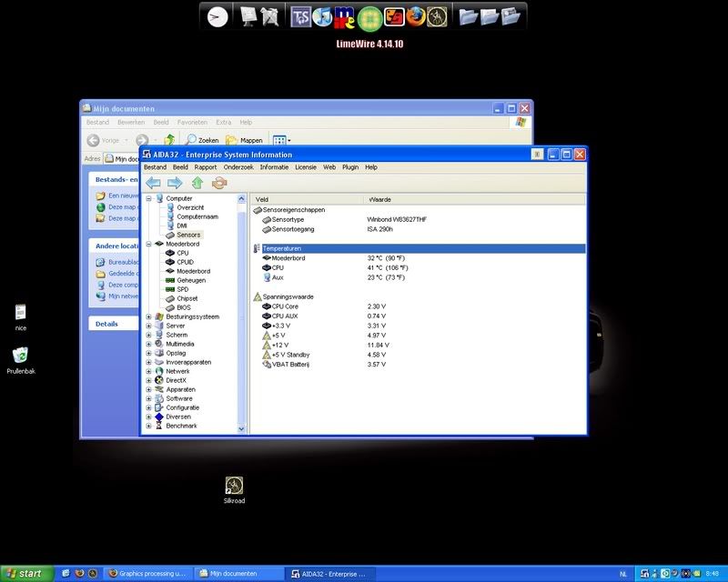Open the first folder icon in the dock
Image resolution: width=728 pixels, height=582 pixels.
(x=469, y=16)
